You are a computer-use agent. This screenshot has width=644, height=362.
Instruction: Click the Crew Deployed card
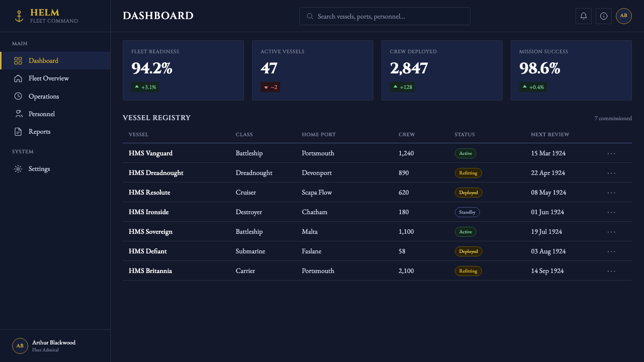tap(442, 70)
